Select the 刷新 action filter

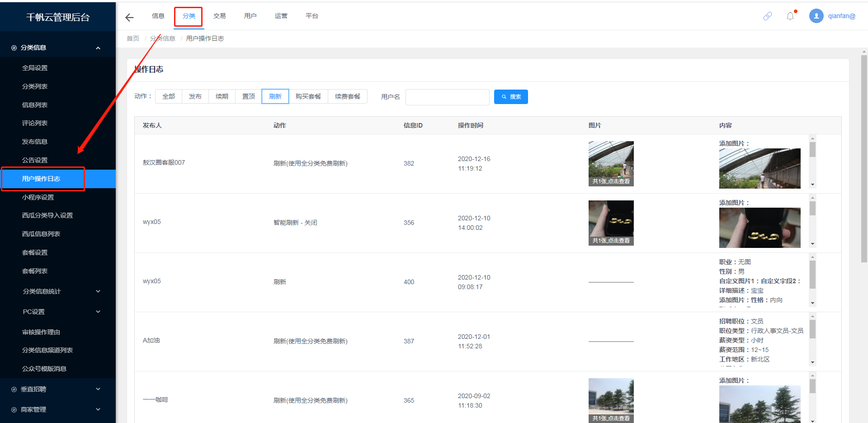tap(275, 96)
